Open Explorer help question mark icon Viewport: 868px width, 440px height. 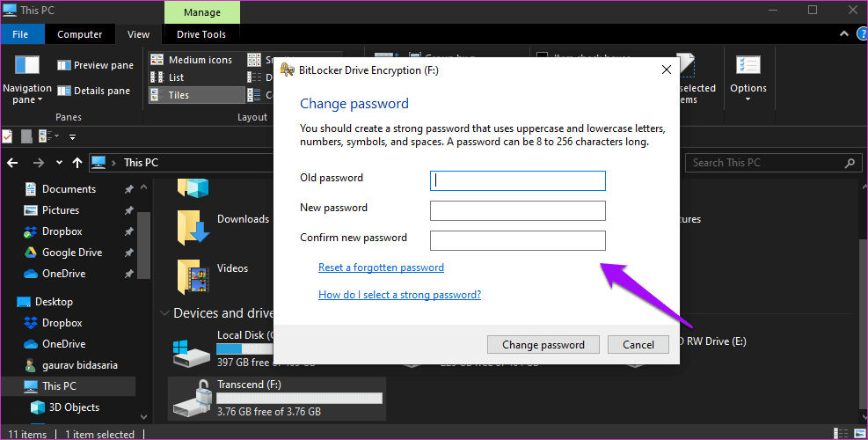863,33
